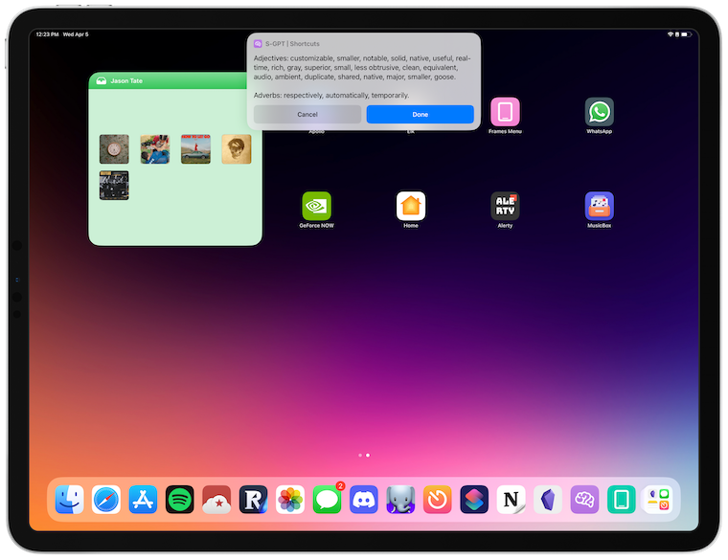Click the S-GPT | Shortcuts dialog title
The width and height of the screenshot is (728, 560).
[292, 44]
